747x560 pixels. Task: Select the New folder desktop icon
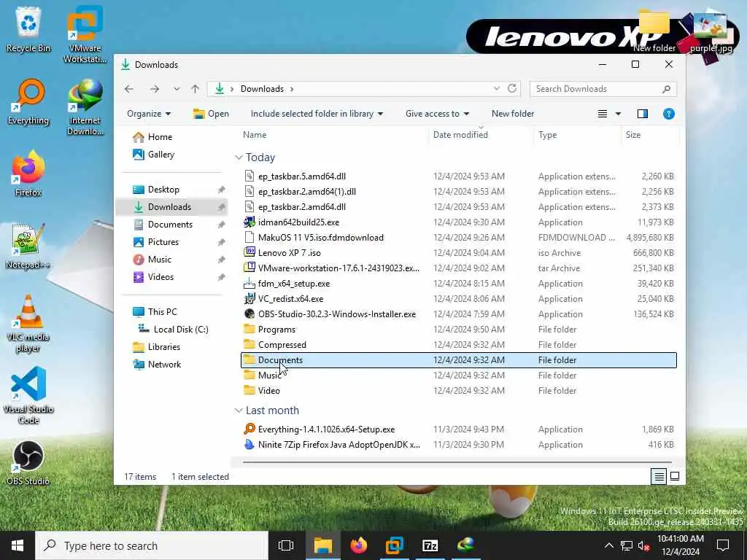click(x=654, y=31)
